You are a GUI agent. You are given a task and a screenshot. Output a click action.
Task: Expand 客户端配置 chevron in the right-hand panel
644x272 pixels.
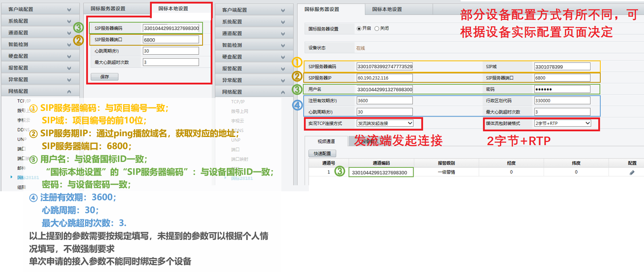click(x=283, y=10)
